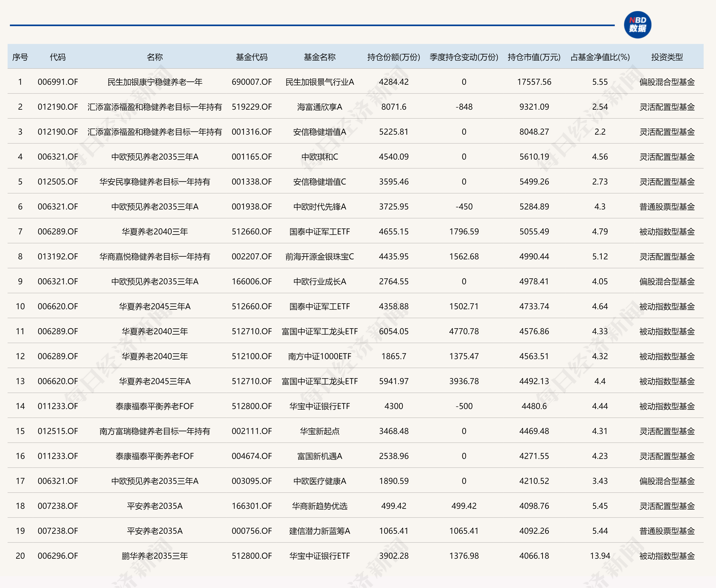Click the -500 quarterly change value

[464, 406]
